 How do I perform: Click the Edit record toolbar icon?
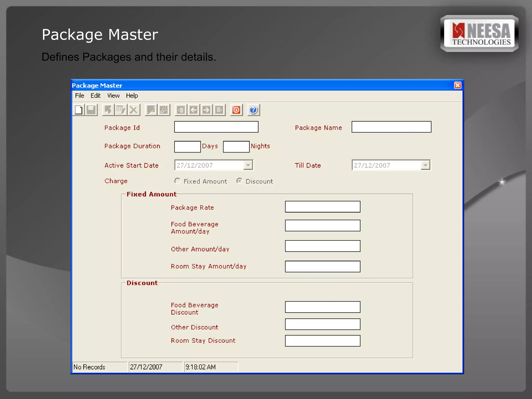coord(121,110)
